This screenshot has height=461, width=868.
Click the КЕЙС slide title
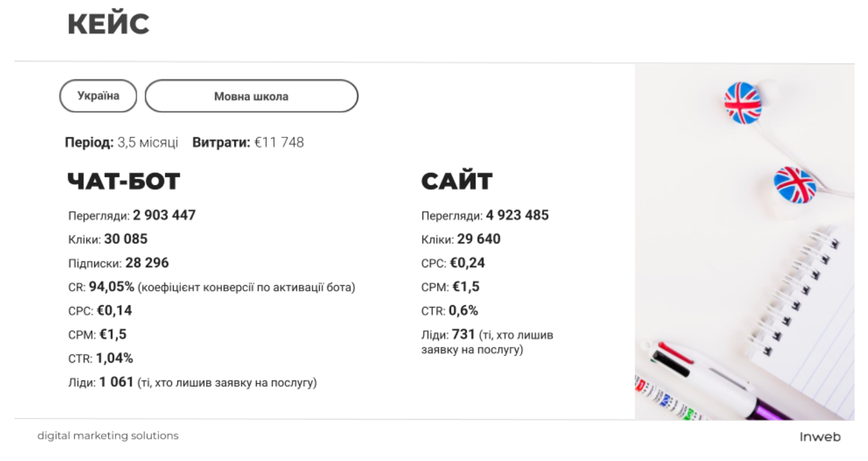(x=108, y=24)
